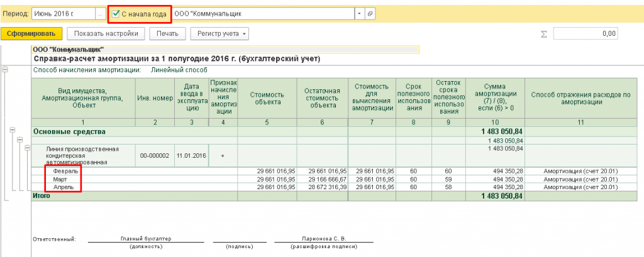
Task: Click the 'Печать' button
Action: point(167,34)
